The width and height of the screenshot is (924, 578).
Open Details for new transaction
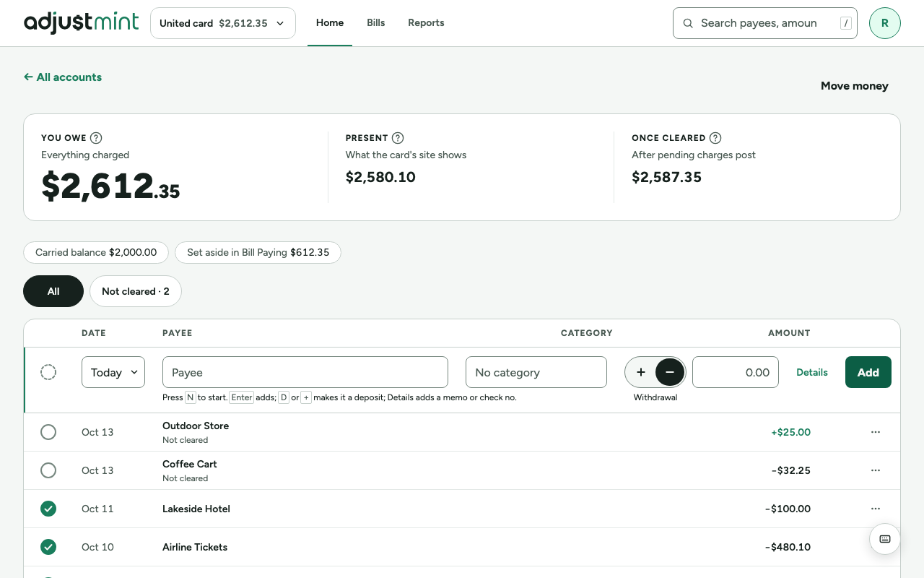812,372
